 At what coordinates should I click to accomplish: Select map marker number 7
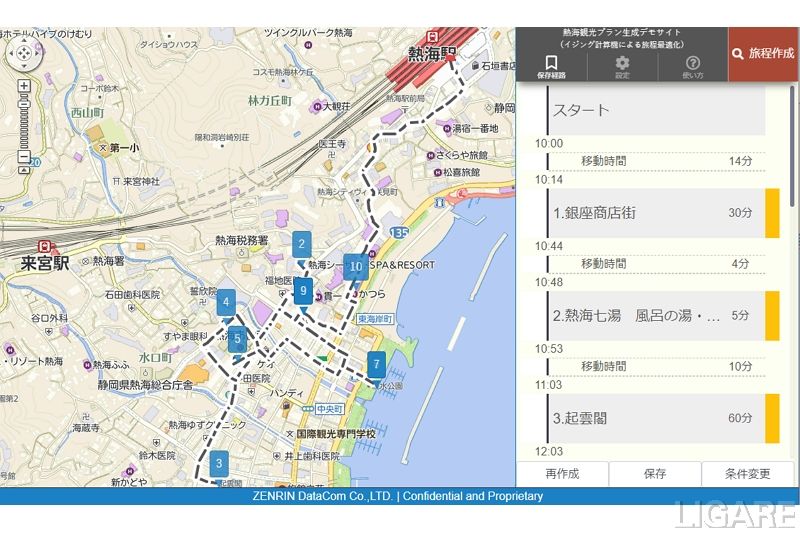coord(376,363)
